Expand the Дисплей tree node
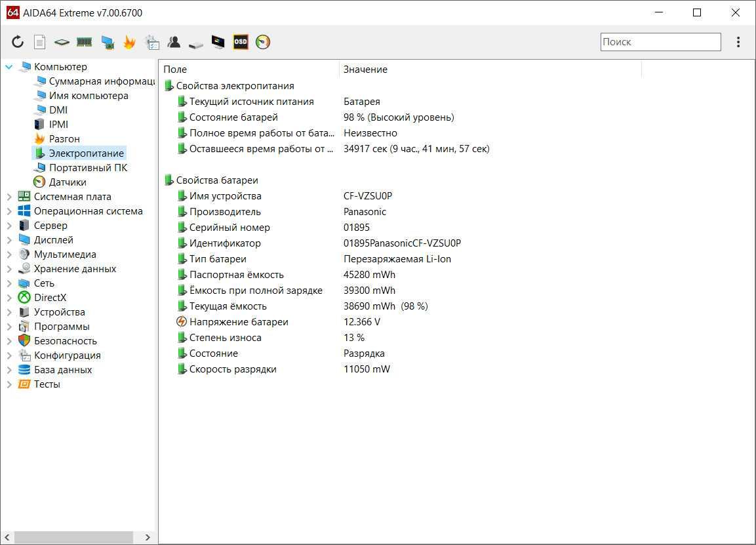Viewport: 756px width, 545px height. click(x=9, y=240)
